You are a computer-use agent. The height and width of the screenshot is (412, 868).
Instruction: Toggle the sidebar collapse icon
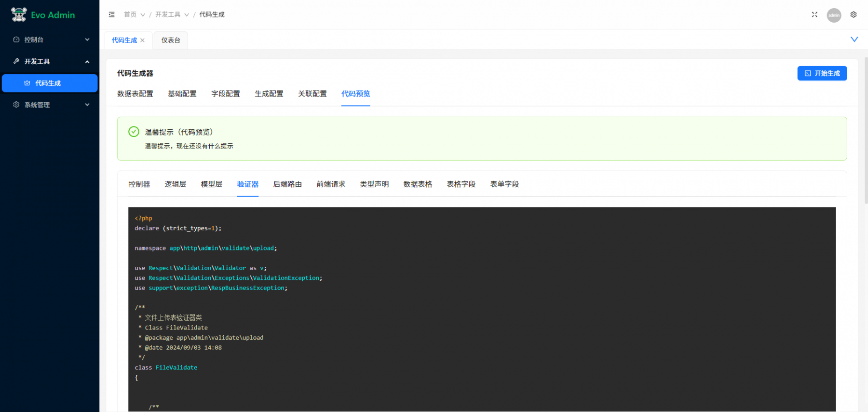[x=112, y=14]
